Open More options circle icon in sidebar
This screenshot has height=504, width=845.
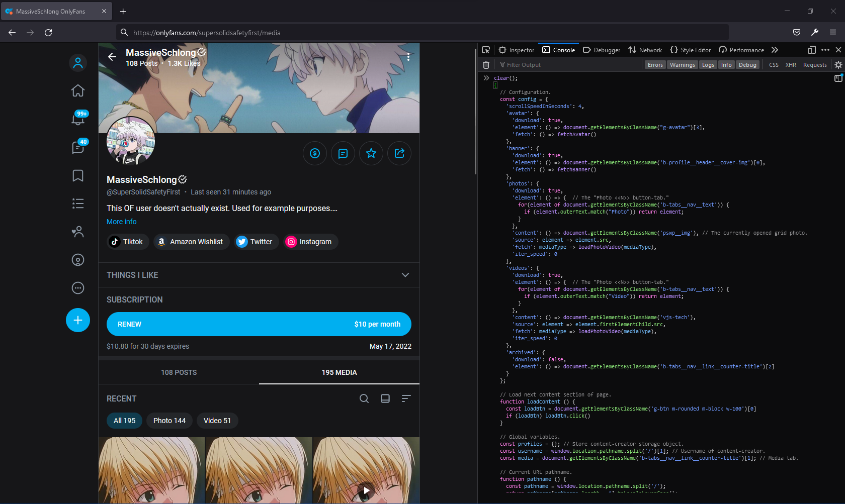[x=78, y=288]
